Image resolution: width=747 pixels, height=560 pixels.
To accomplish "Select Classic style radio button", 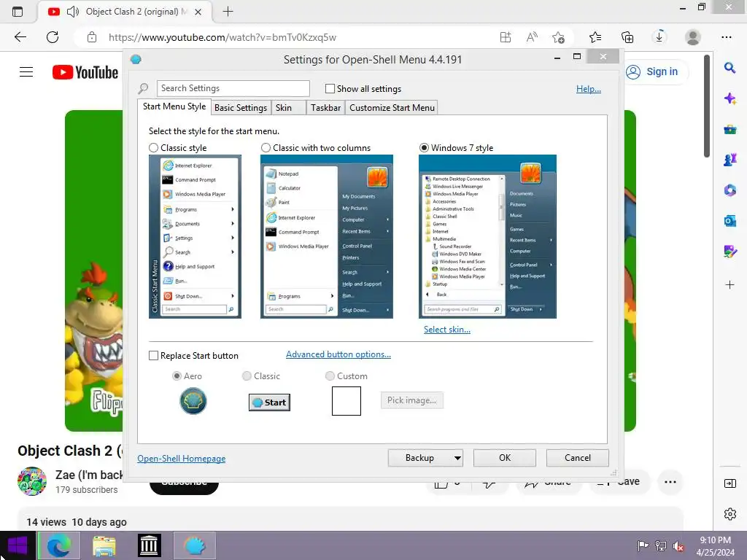I will click(x=153, y=147).
